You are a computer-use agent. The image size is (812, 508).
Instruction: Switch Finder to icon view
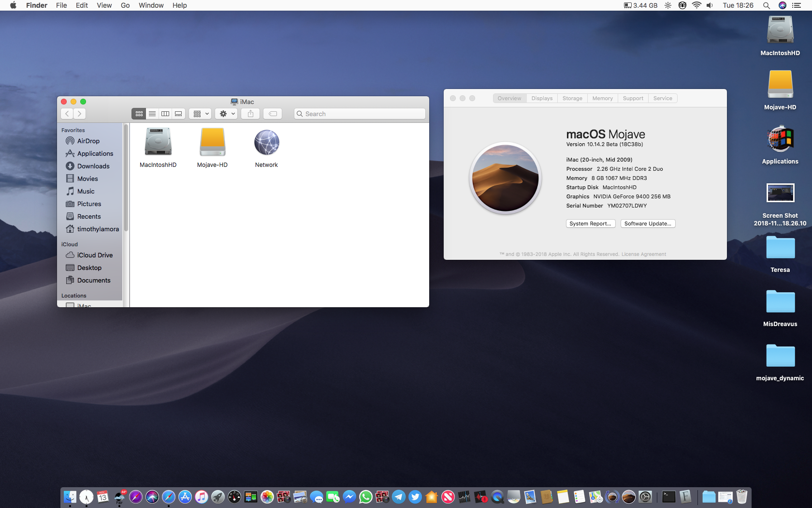click(x=139, y=114)
